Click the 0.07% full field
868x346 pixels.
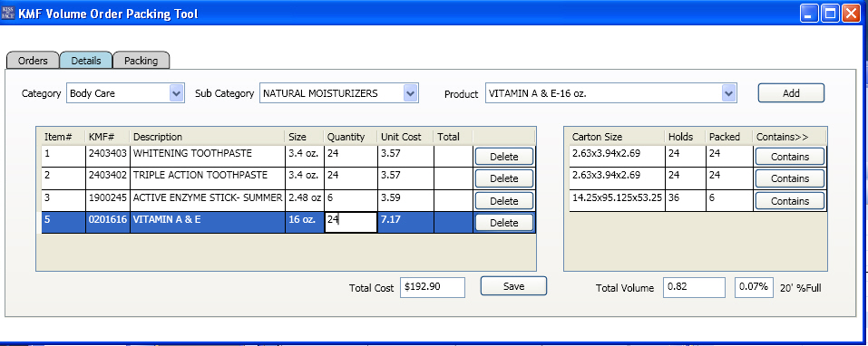coord(754,287)
